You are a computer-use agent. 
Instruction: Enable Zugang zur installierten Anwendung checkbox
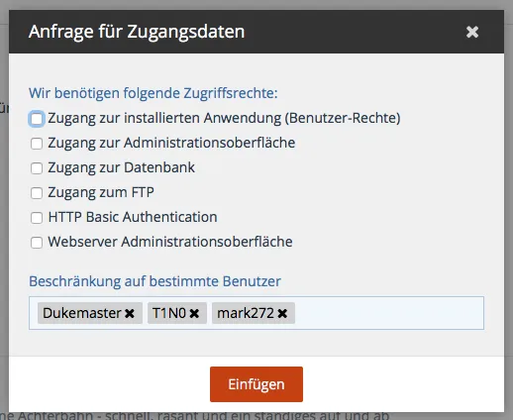[x=37, y=119]
